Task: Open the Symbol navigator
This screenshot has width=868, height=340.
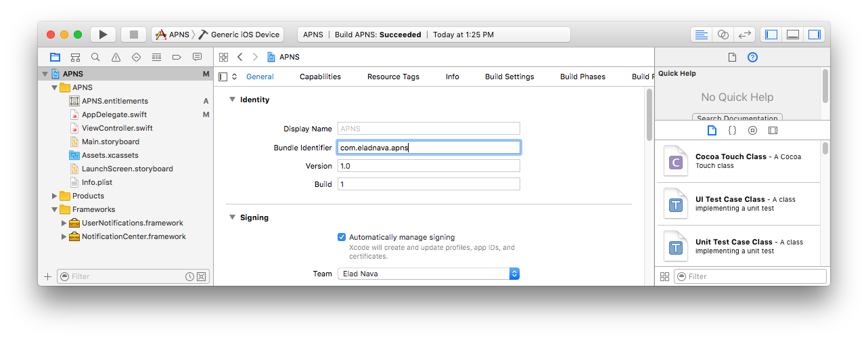Action: tap(75, 57)
